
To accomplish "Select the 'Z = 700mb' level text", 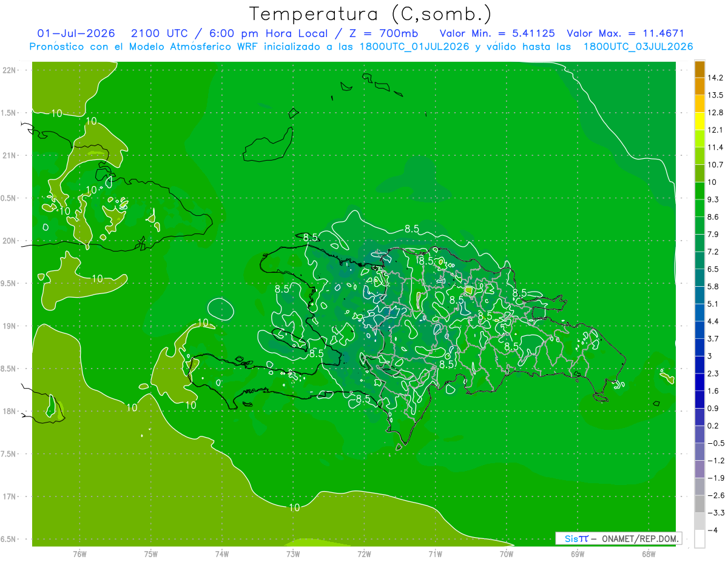I will click(383, 33).
